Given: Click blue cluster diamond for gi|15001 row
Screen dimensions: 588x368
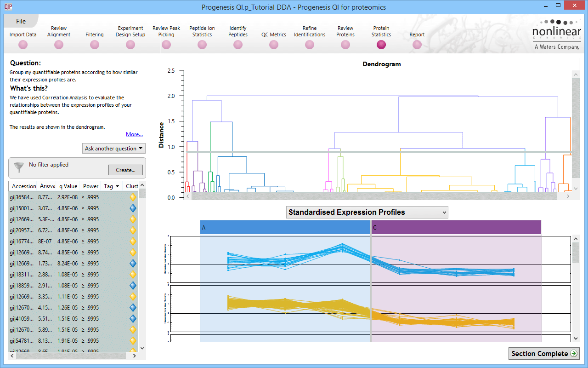Looking at the screenshot, I should click(x=133, y=208).
